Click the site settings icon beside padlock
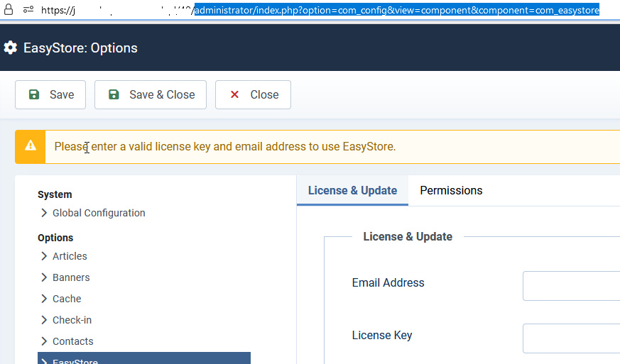The image size is (620, 364). (x=28, y=10)
